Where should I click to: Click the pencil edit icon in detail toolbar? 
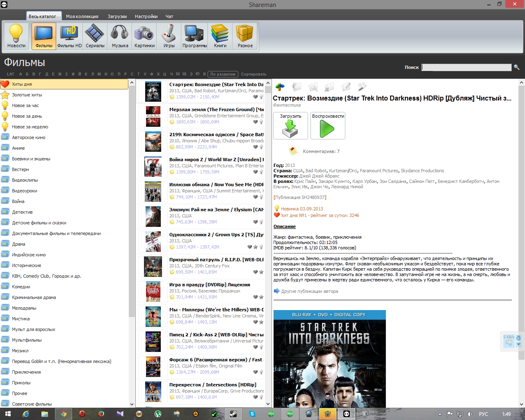[346, 87]
